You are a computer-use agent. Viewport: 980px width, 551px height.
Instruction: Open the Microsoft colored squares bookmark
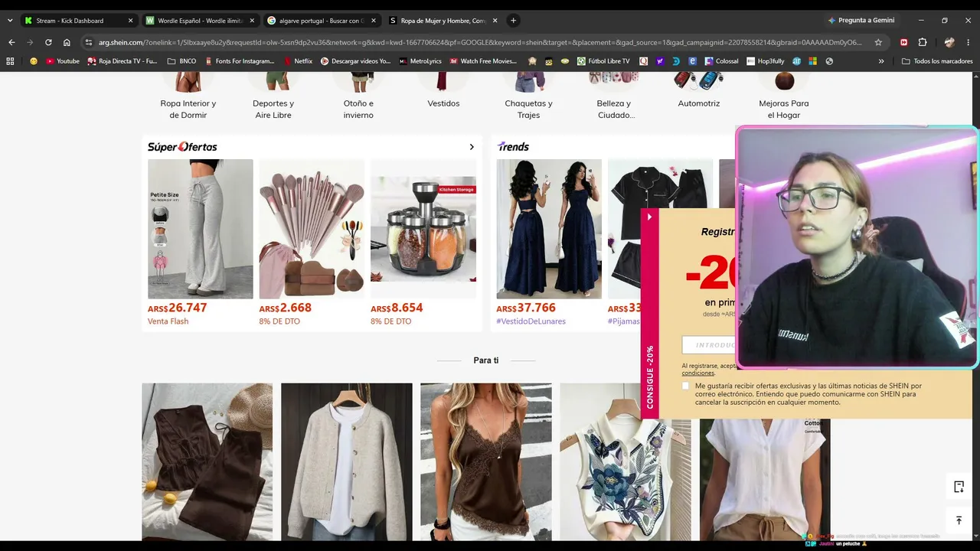[x=812, y=61]
